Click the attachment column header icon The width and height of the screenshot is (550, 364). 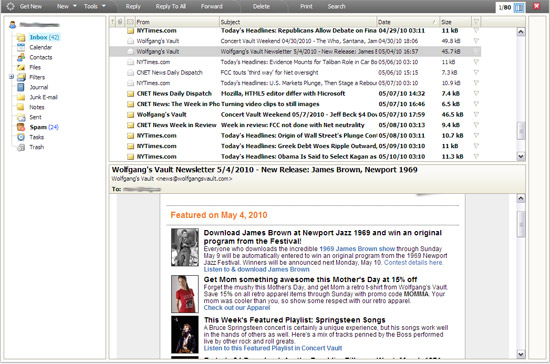coord(120,22)
